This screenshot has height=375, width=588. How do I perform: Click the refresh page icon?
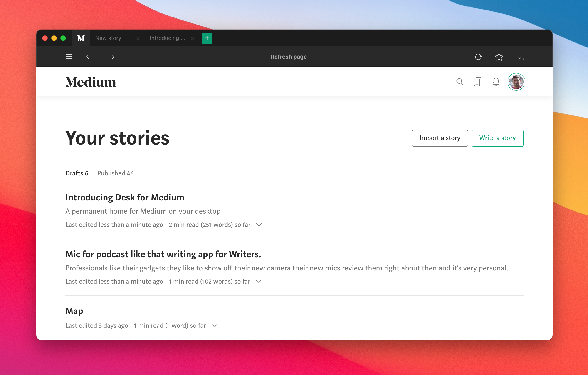(478, 57)
